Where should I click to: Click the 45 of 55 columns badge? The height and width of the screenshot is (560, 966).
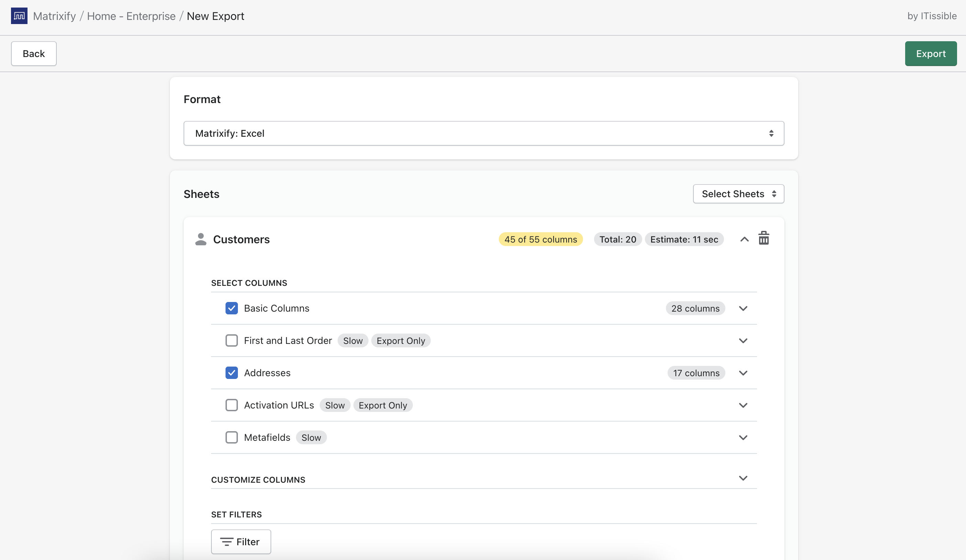tap(540, 239)
